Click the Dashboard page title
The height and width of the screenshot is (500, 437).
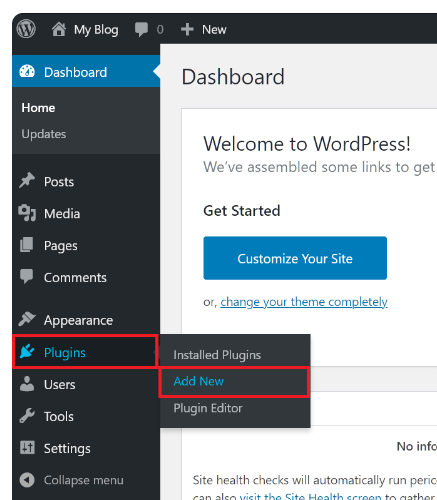(233, 77)
